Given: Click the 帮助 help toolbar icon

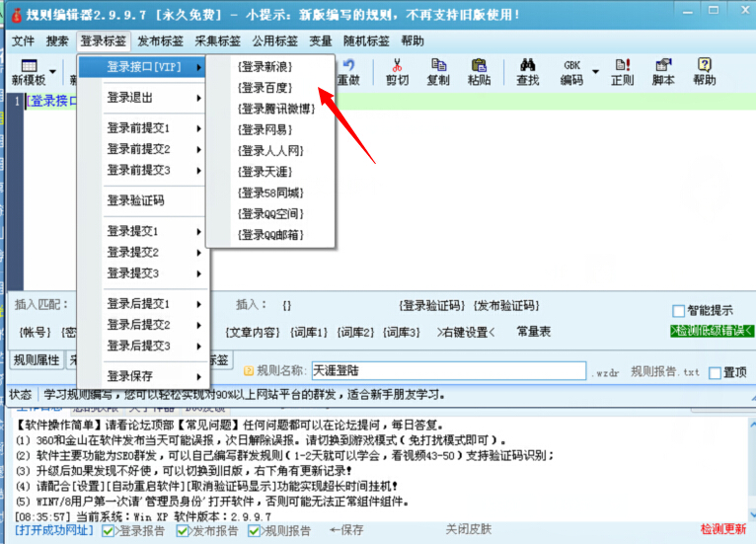Looking at the screenshot, I should click(x=705, y=71).
